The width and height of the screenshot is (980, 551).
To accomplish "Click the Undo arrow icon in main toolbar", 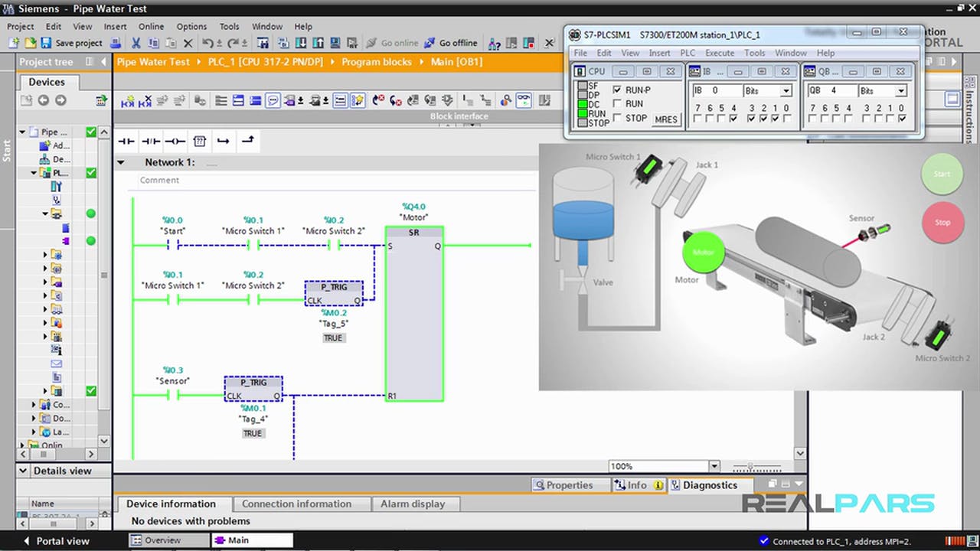I will 208,43.
